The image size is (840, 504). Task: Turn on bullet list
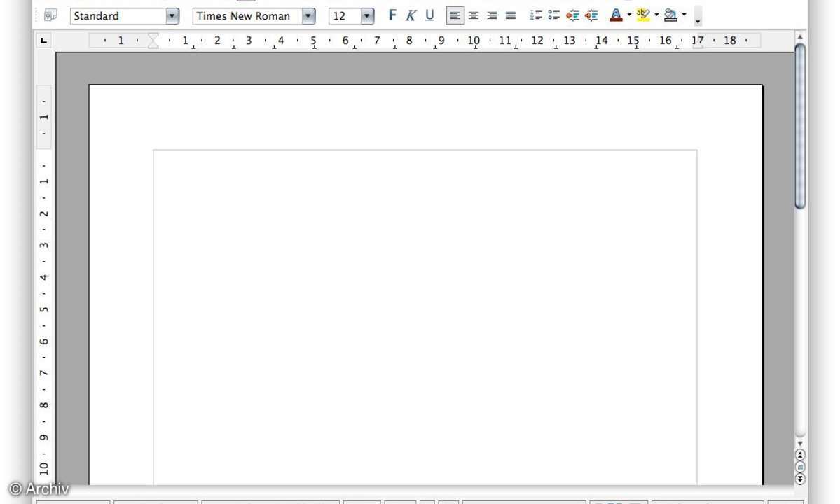click(x=554, y=15)
